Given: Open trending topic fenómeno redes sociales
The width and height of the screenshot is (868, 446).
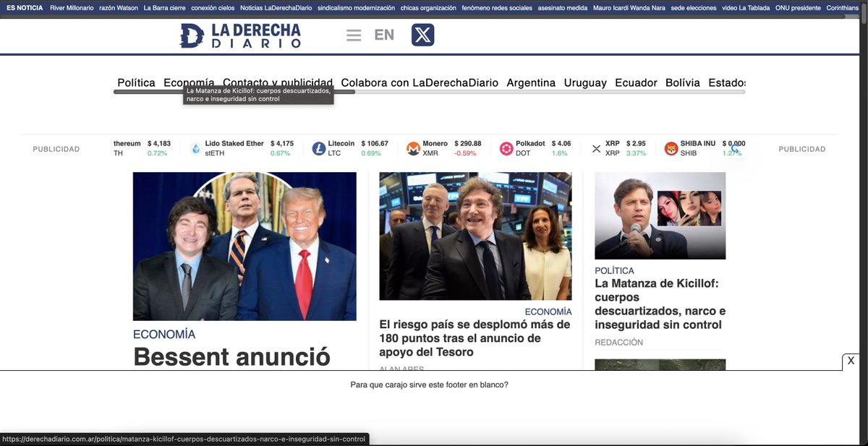Looking at the screenshot, I should (x=495, y=8).
